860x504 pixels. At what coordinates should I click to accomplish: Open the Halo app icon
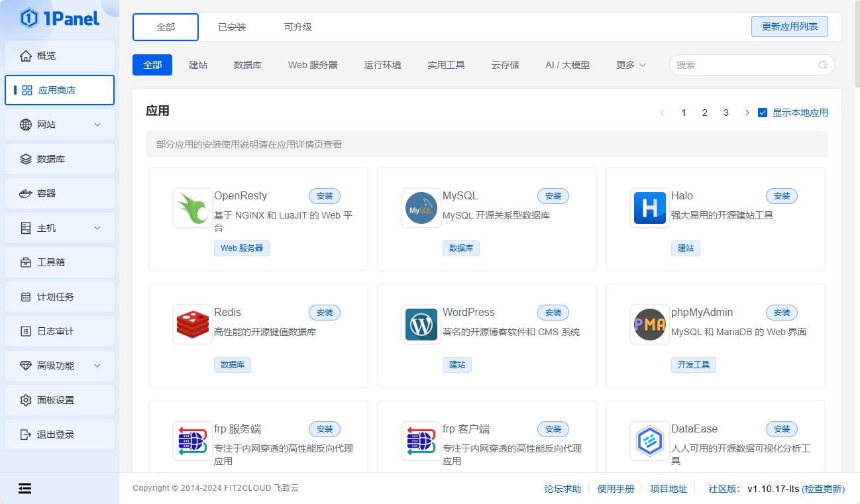coord(650,208)
